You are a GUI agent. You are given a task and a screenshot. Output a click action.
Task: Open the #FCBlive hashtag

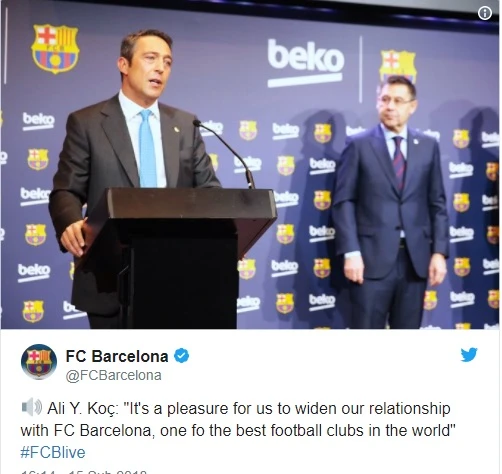click(x=53, y=452)
